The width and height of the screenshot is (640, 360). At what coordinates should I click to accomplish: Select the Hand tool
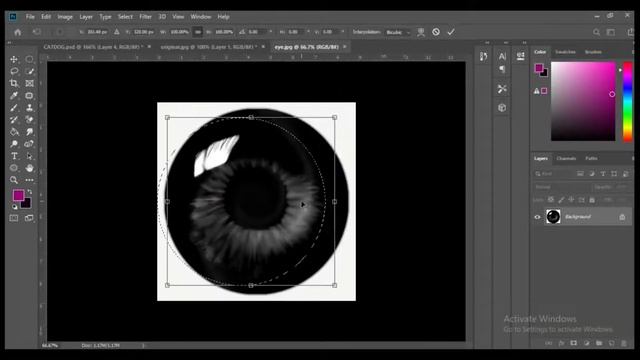pos(29,168)
